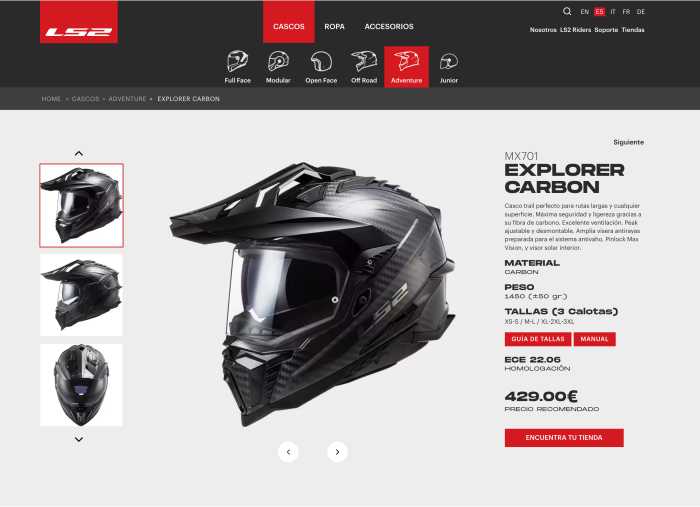Show previous helmet image with left arrow
The height and width of the screenshot is (507, 700).
(288, 452)
